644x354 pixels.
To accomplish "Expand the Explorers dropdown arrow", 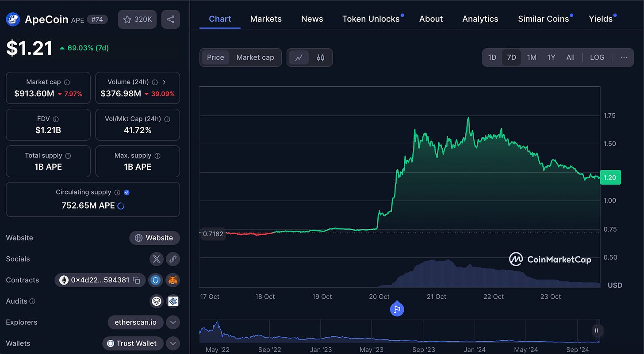I will (173, 322).
